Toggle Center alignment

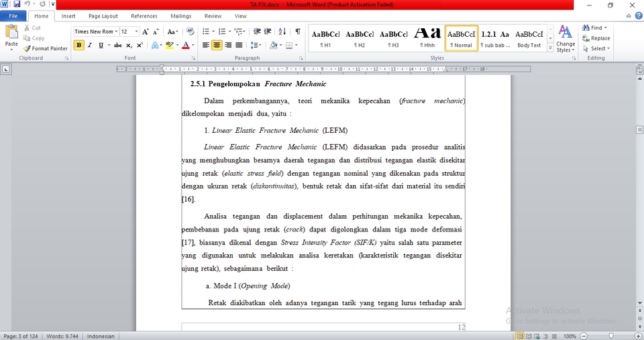tap(217, 45)
